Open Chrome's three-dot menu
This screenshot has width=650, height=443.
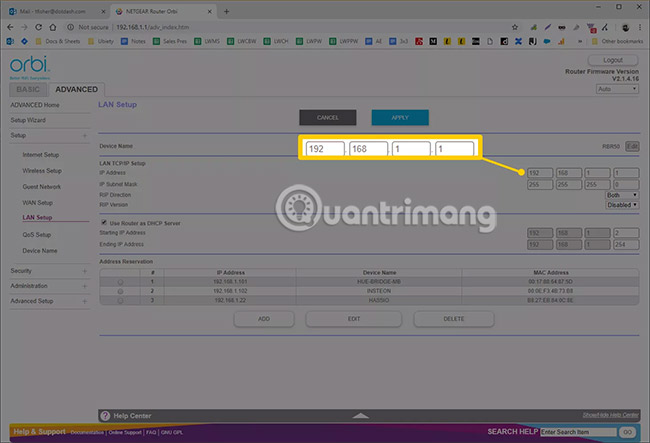pyautogui.click(x=640, y=27)
